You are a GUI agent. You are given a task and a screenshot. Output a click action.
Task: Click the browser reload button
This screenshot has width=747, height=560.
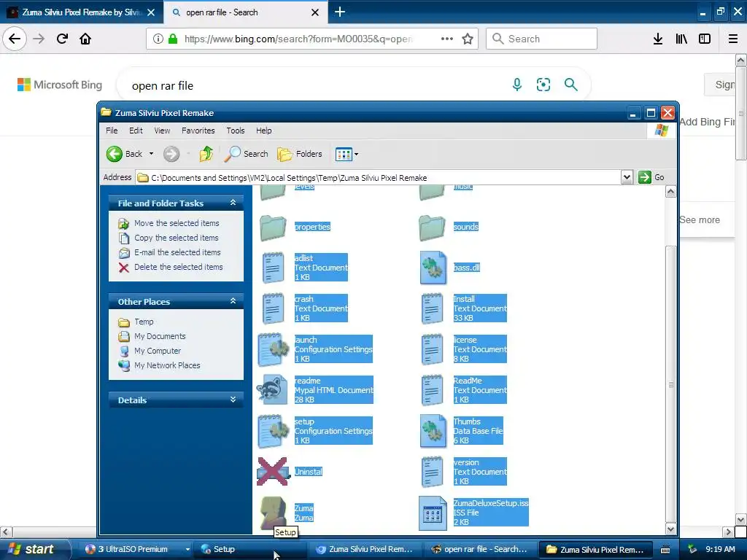click(x=62, y=39)
